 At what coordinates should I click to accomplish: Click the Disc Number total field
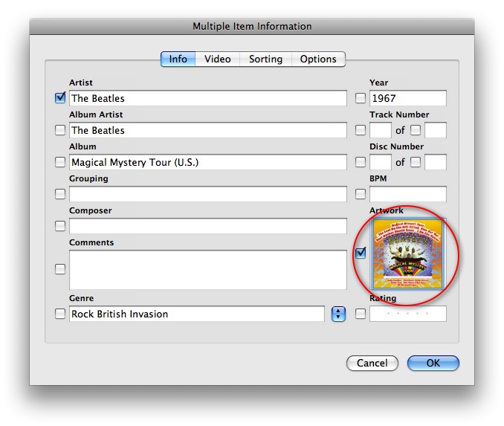point(436,162)
